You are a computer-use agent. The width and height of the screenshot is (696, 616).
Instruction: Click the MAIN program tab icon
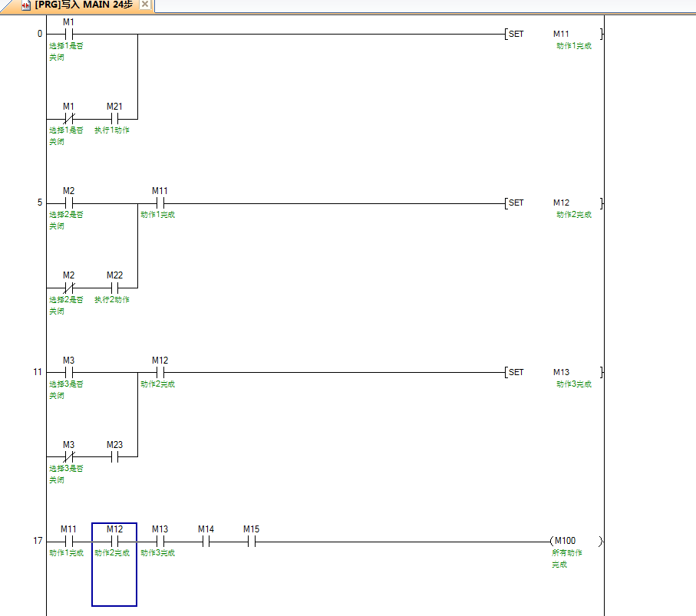[26, 5]
